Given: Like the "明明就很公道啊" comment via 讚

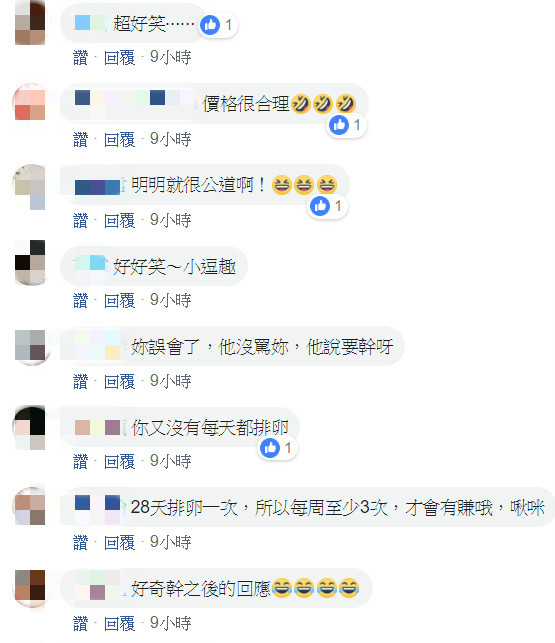Looking at the screenshot, I should pos(80,221).
